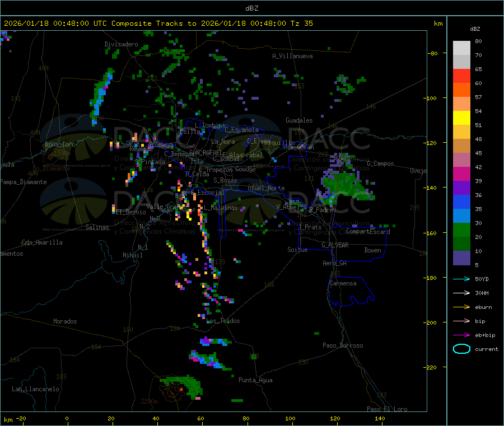This screenshot has width=504, height=426.
Task: Click the 'Los_Toldos' label
Action: coord(223,321)
